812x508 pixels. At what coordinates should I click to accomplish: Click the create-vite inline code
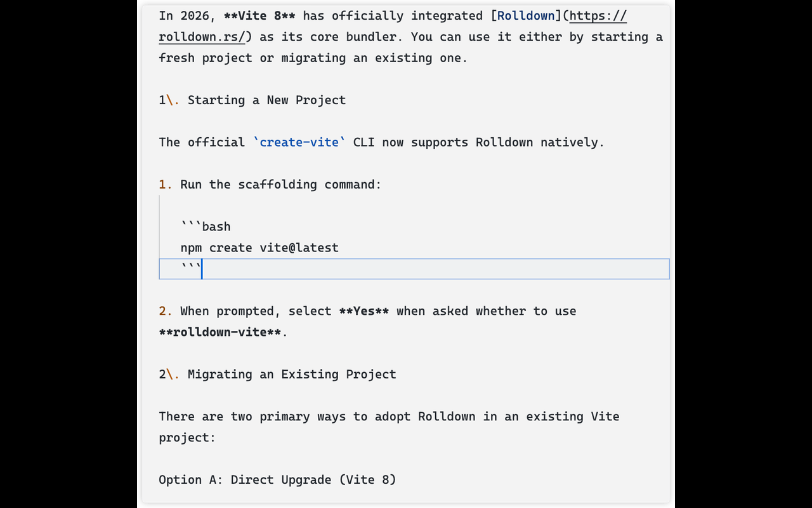[x=299, y=142]
